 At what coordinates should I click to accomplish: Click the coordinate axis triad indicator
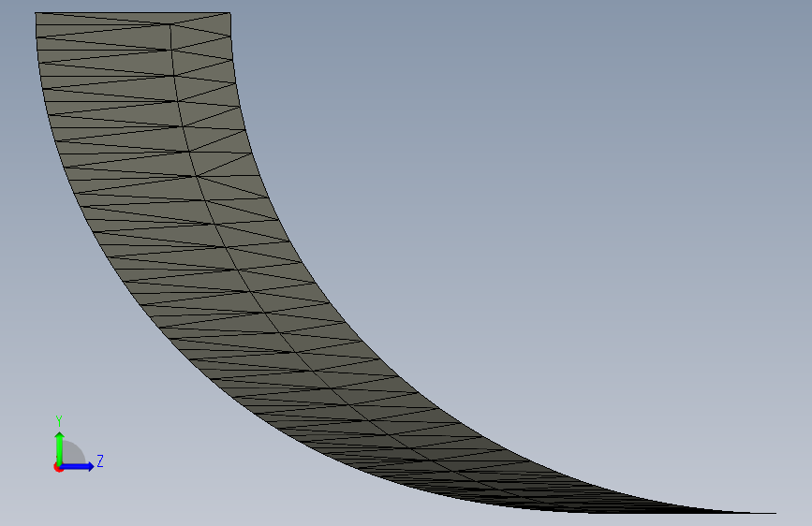(79, 444)
